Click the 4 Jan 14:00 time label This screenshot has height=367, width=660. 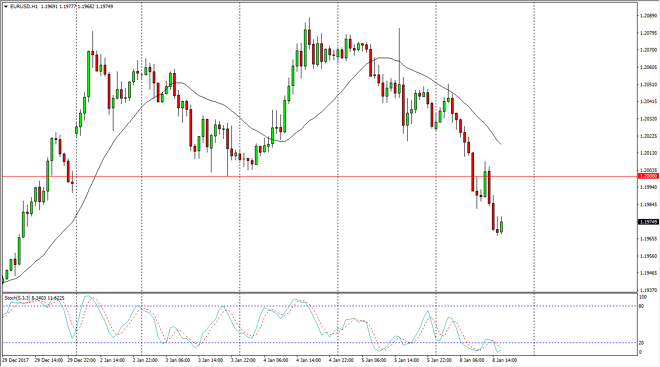[x=309, y=360]
